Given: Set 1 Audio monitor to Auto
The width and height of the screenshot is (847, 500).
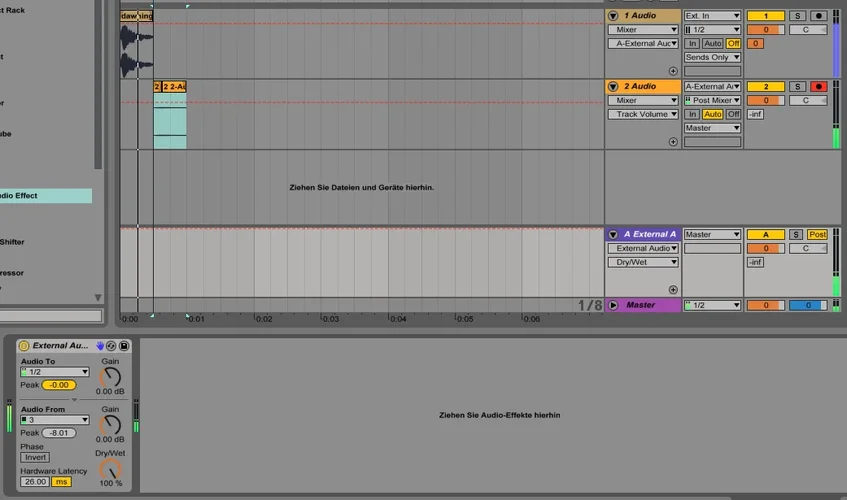Looking at the screenshot, I should pyautogui.click(x=712, y=43).
